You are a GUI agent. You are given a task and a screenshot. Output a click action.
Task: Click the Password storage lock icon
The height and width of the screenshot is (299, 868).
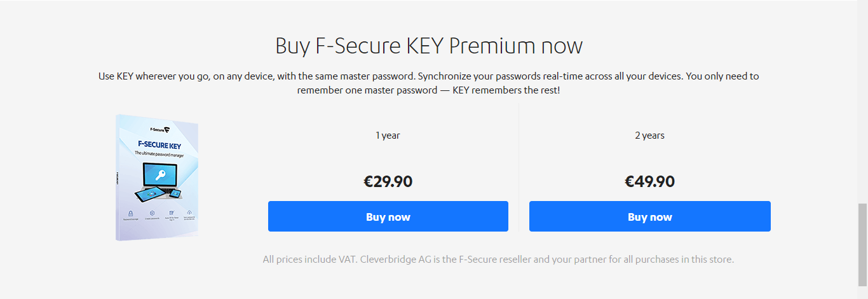point(130,212)
